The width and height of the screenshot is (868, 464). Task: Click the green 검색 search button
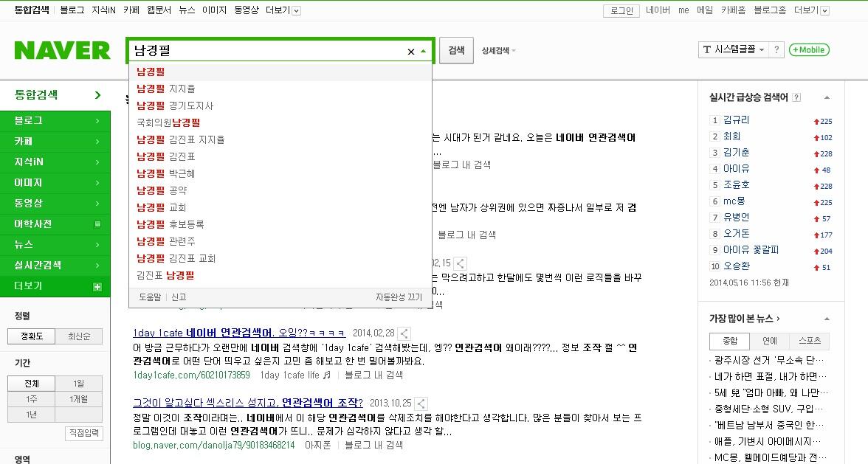click(x=456, y=50)
